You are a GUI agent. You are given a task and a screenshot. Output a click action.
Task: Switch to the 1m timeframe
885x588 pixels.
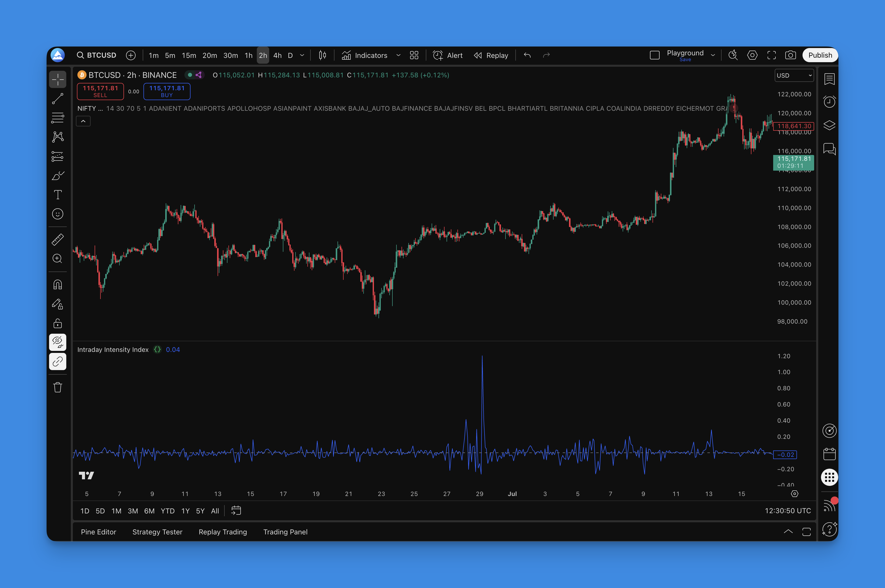[x=154, y=56]
